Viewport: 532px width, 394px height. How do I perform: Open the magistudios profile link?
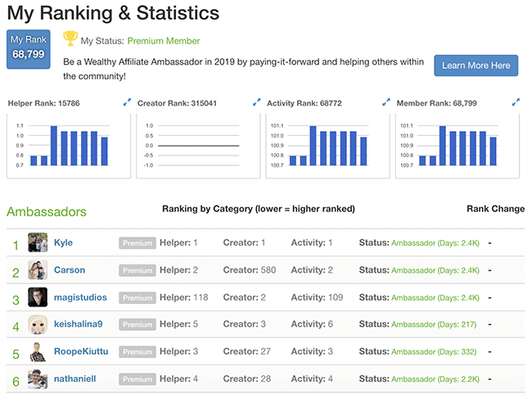[80, 297]
